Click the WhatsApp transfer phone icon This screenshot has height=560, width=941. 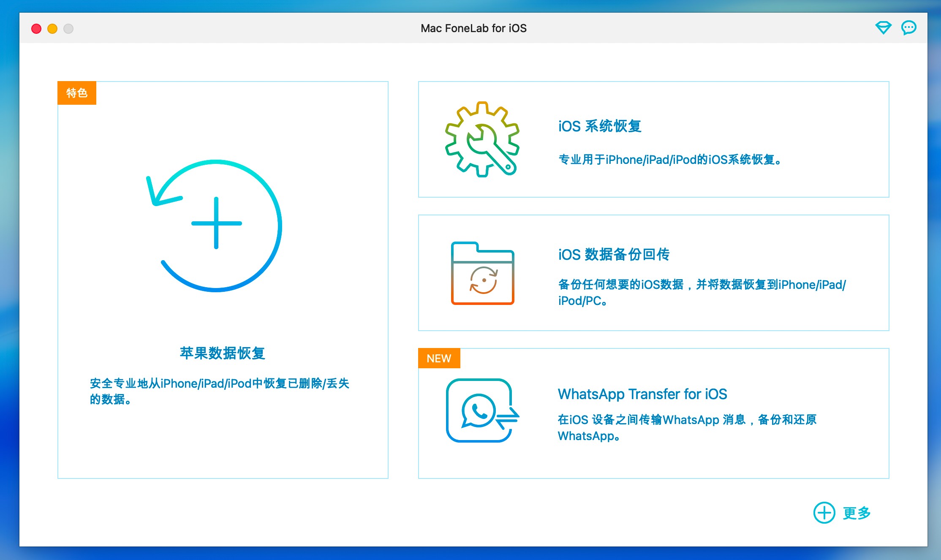pos(481,410)
